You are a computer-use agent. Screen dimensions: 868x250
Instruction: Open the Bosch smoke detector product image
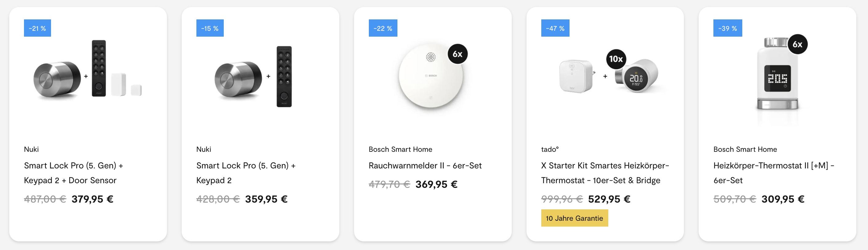click(x=430, y=77)
